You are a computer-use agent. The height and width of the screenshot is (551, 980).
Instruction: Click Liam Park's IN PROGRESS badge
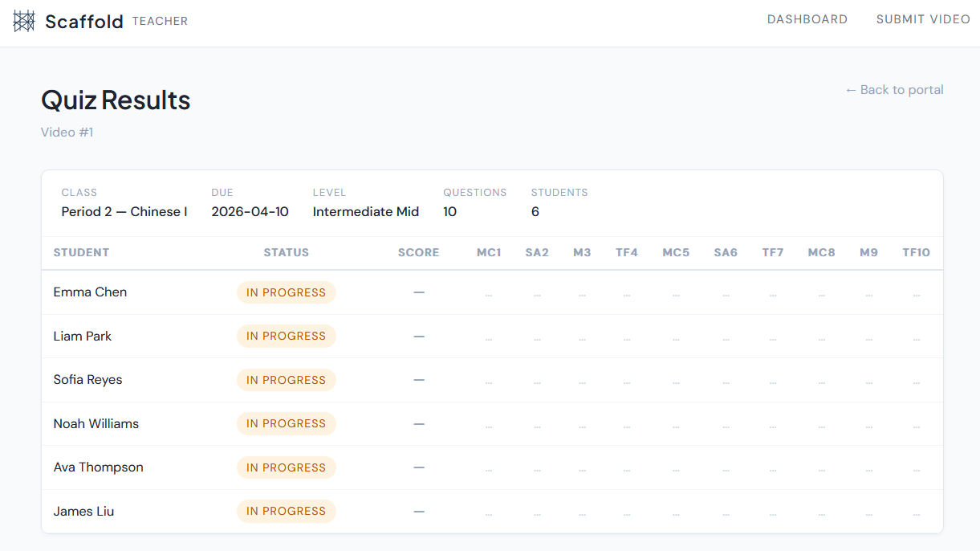click(286, 336)
